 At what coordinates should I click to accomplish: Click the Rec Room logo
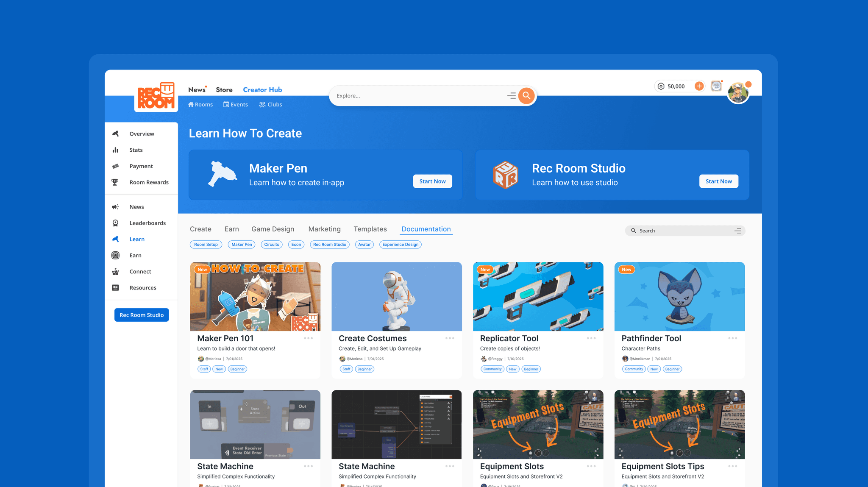[x=156, y=96]
